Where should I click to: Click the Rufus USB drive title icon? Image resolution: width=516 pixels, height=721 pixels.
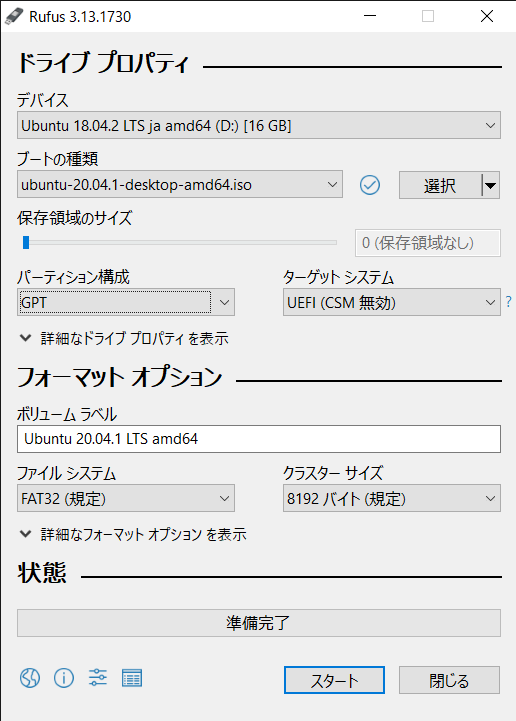(x=14, y=17)
